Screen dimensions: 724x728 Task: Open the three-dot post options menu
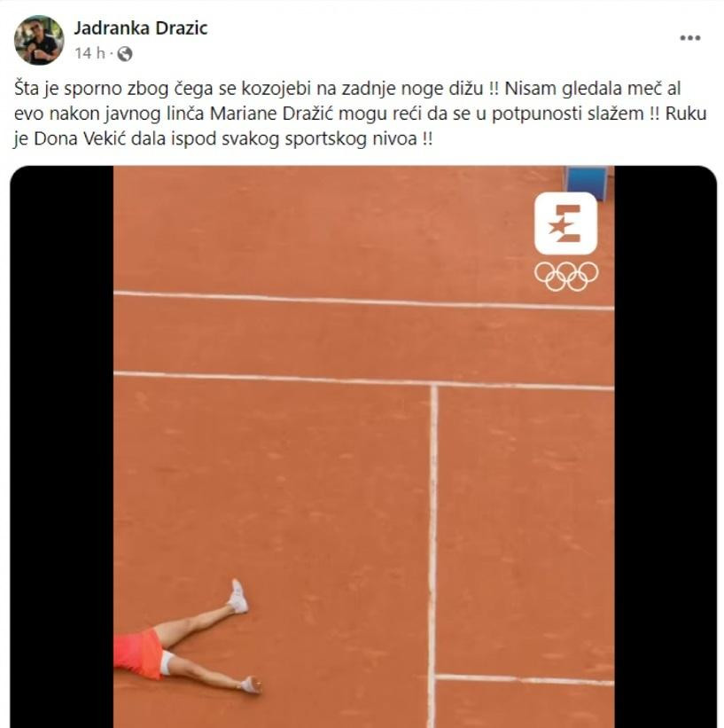tap(690, 38)
